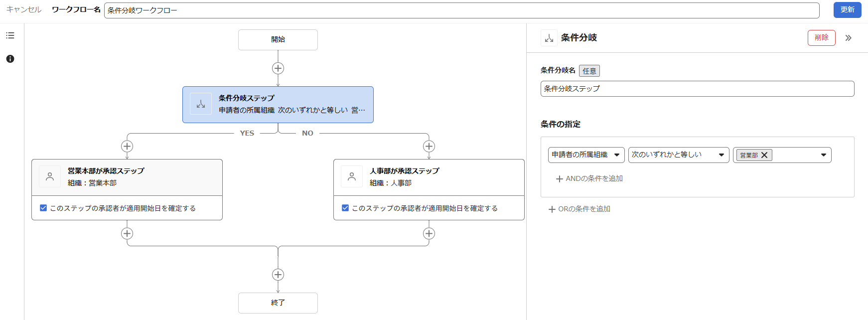Collapse the side panel with double chevron
Screen dimensions: 868x320
848,38
